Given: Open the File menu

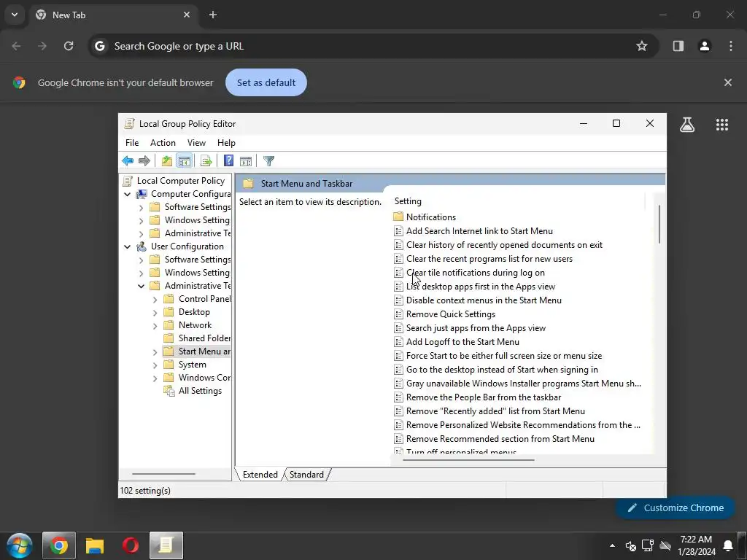Looking at the screenshot, I should [x=132, y=143].
